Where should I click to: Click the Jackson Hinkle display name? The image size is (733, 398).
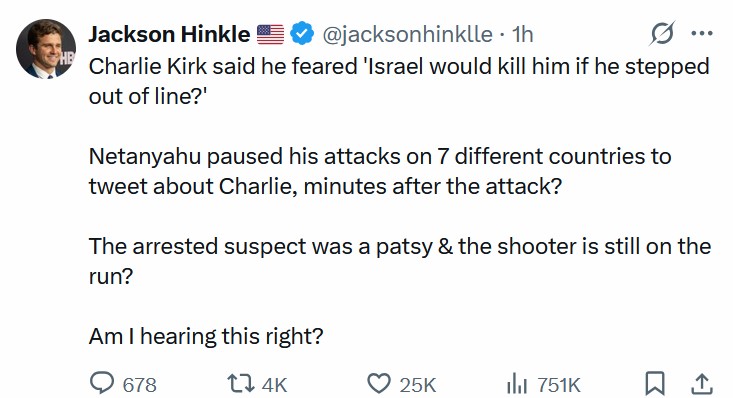[x=169, y=34]
